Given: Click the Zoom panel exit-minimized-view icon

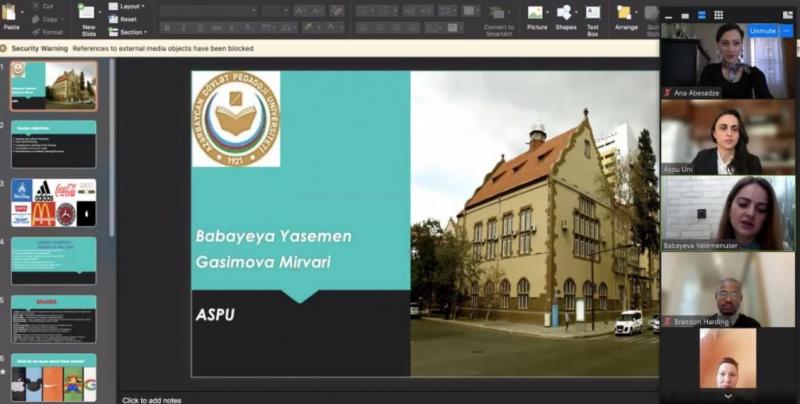Looking at the screenshot, I should (x=788, y=15).
